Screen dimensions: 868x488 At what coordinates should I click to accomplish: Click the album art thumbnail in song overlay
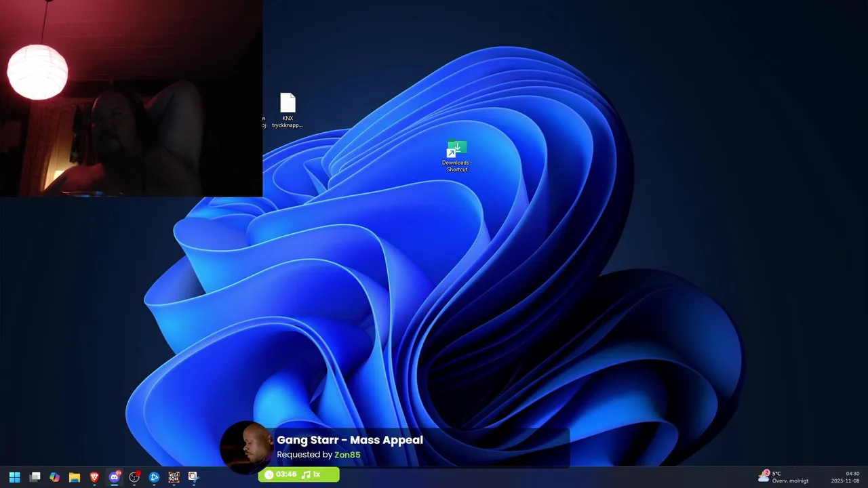(247, 447)
